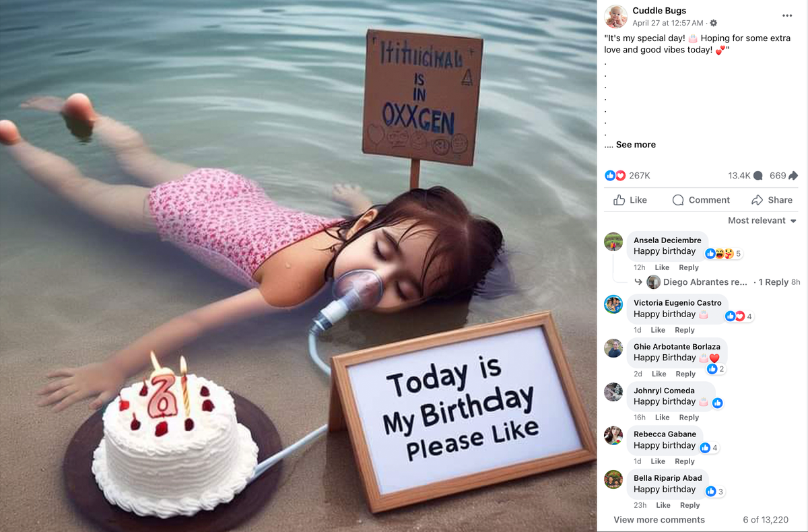Expand the post text with See more
The width and height of the screenshot is (808, 532).
(635, 145)
